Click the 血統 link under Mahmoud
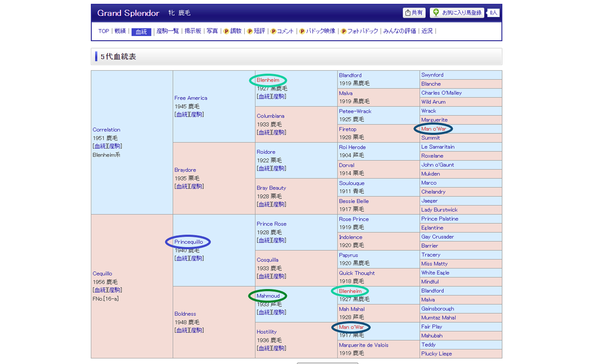This screenshot has height=364, width=600. pyautogui.click(x=264, y=312)
